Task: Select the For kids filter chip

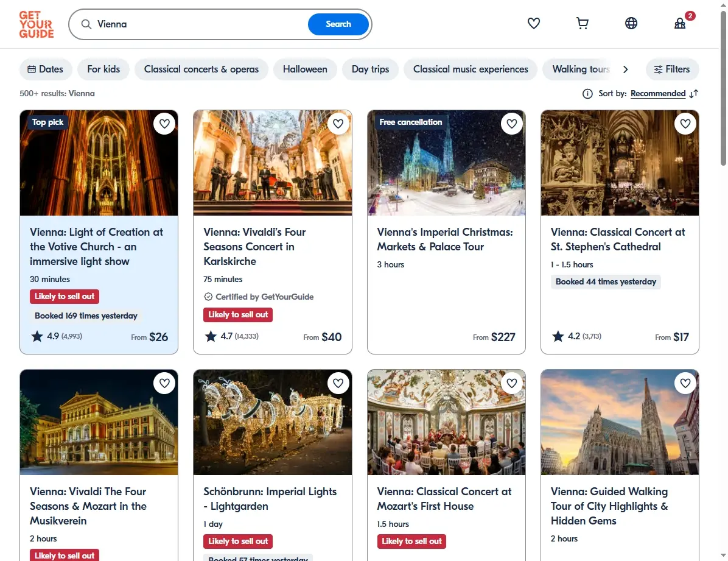Action: 103,69
